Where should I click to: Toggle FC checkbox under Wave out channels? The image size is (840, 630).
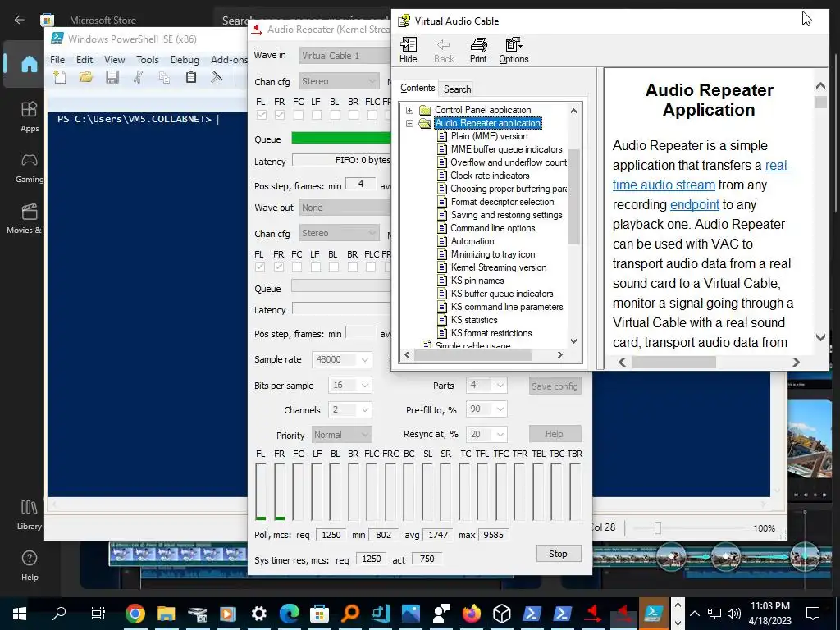pos(297,267)
